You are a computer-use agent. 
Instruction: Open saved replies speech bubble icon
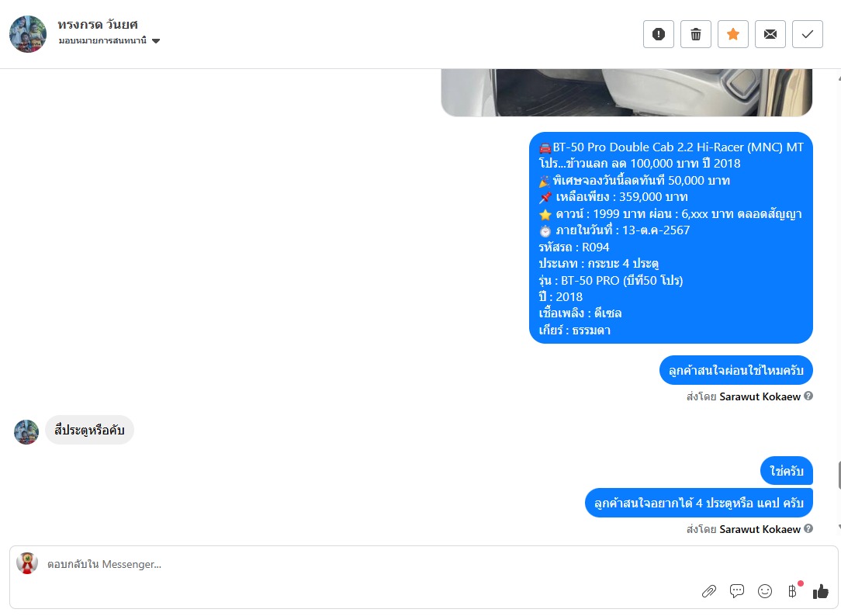click(x=737, y=591)
